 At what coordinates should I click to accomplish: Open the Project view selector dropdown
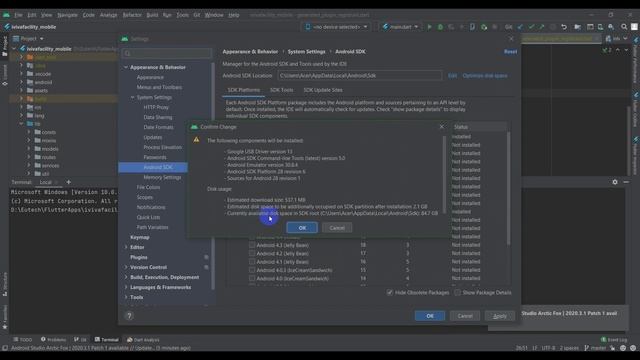[28, 39]
